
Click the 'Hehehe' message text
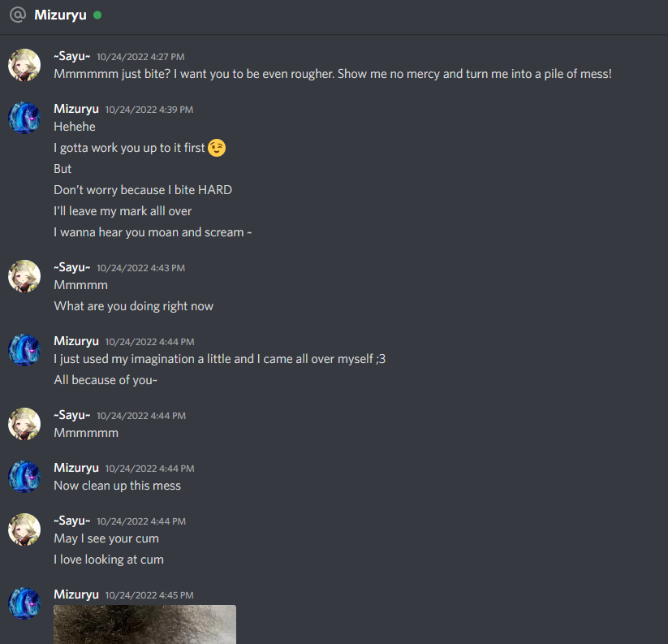coord(75,127)
